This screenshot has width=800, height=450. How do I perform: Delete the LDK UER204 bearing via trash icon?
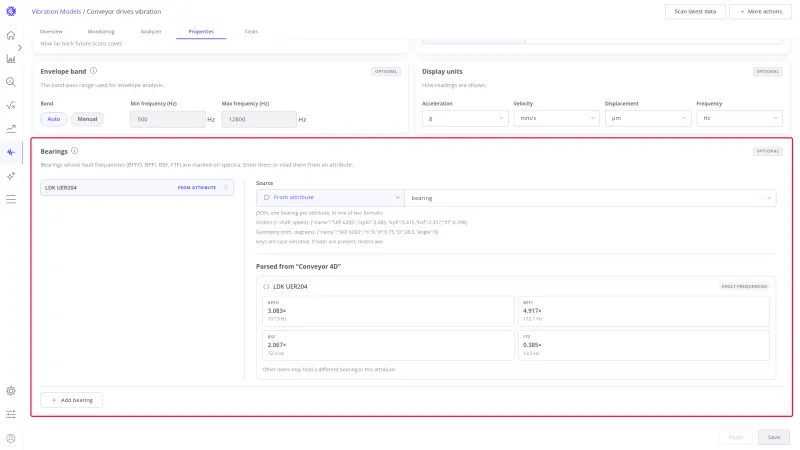pyautogui.click(x=226, y=187)
